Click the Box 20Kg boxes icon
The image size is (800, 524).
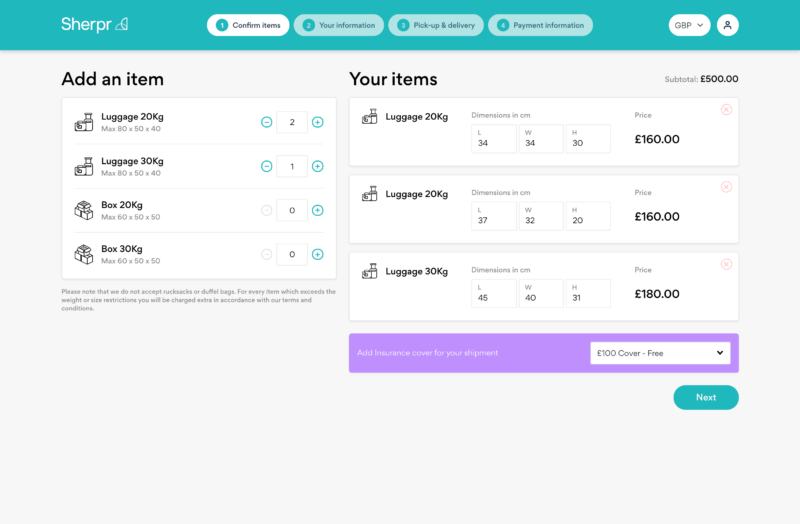[84, 210]
